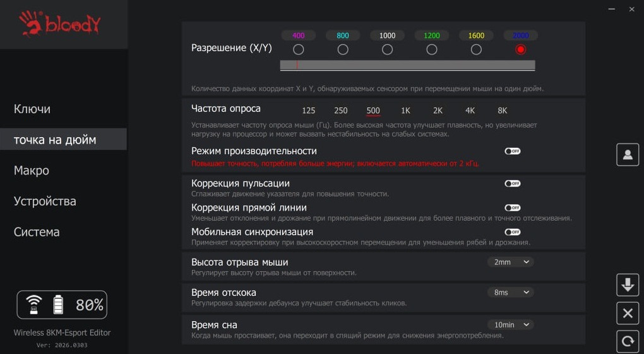Select the 1200 DPI radio button
The width and height of the screenshot is (644, 354).
click(x=432, y=50)
